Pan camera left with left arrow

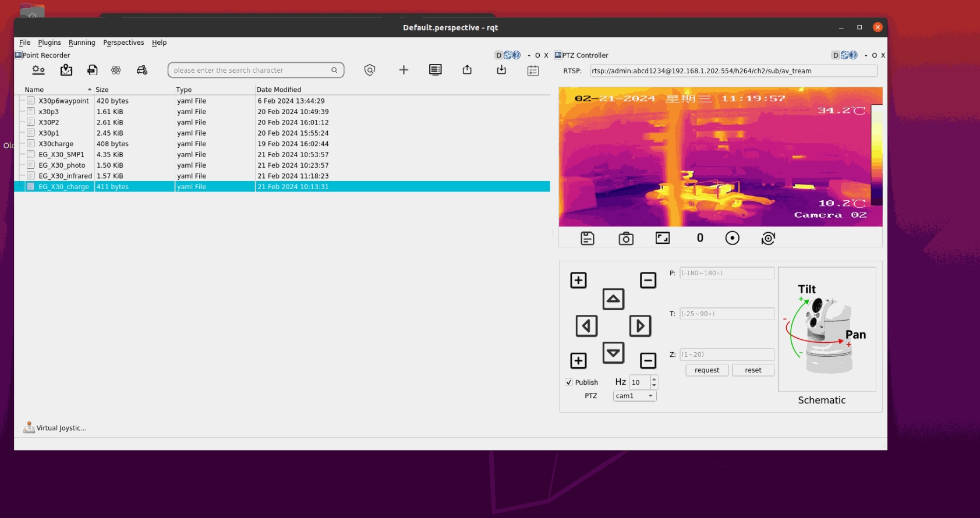click(586, 326)
